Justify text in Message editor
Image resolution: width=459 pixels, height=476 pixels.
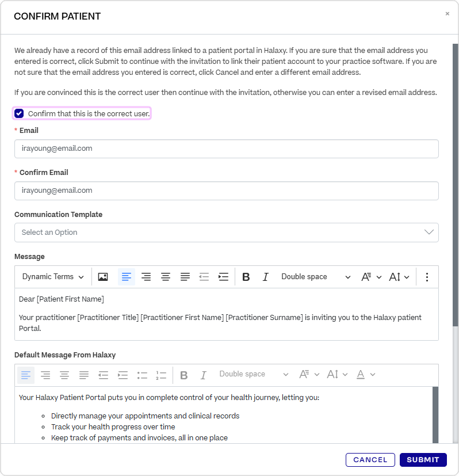185,277
